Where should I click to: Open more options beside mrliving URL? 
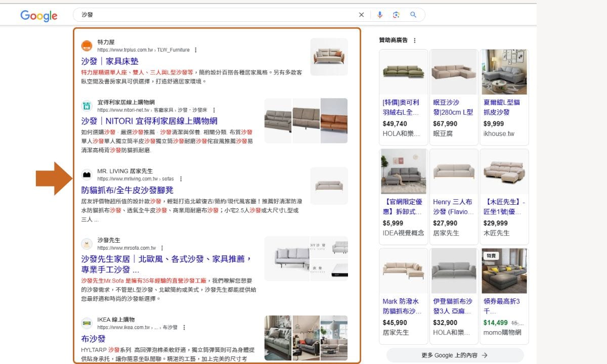click(181, 179)
